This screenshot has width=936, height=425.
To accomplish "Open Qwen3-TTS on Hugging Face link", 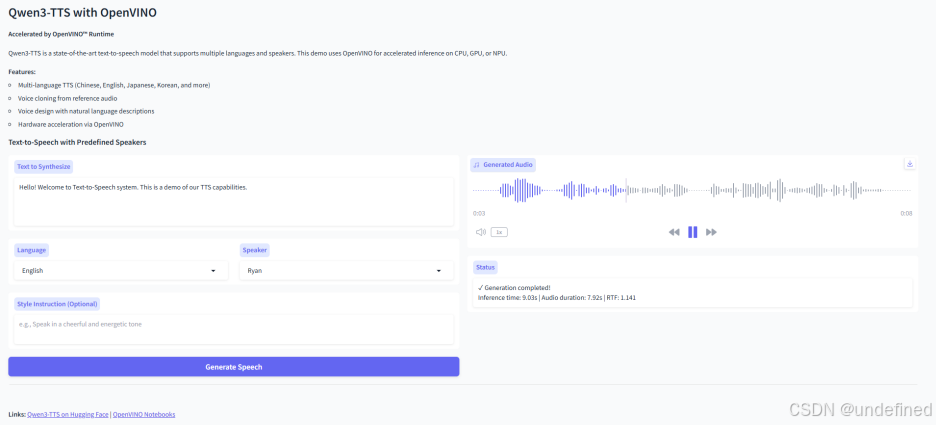I will (x=69, y=414).
